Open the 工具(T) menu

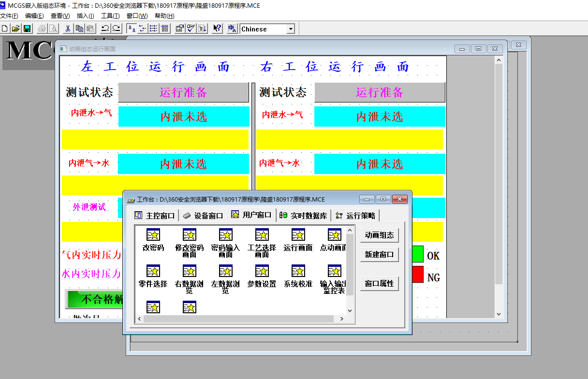[x=110, y=16]
